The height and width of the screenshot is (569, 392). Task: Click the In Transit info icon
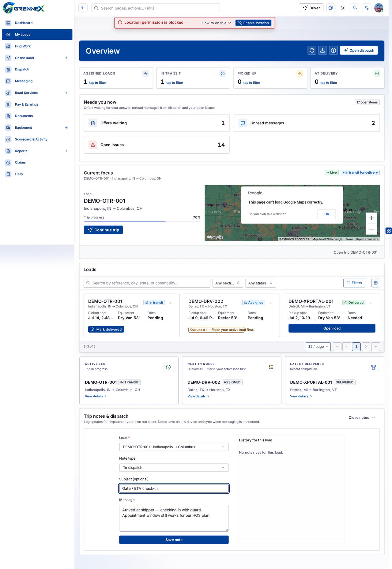223,73
